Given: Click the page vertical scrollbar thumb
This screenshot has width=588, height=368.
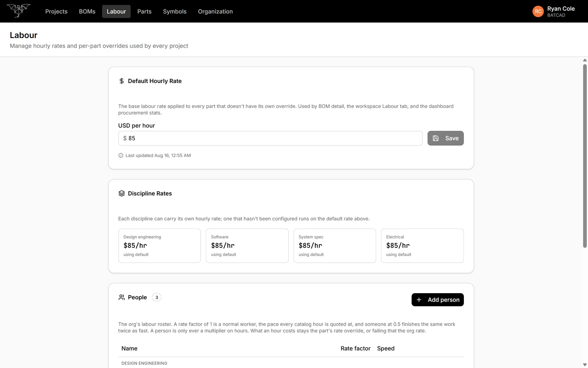Looking at the screenshot, I should pos(585,156).
